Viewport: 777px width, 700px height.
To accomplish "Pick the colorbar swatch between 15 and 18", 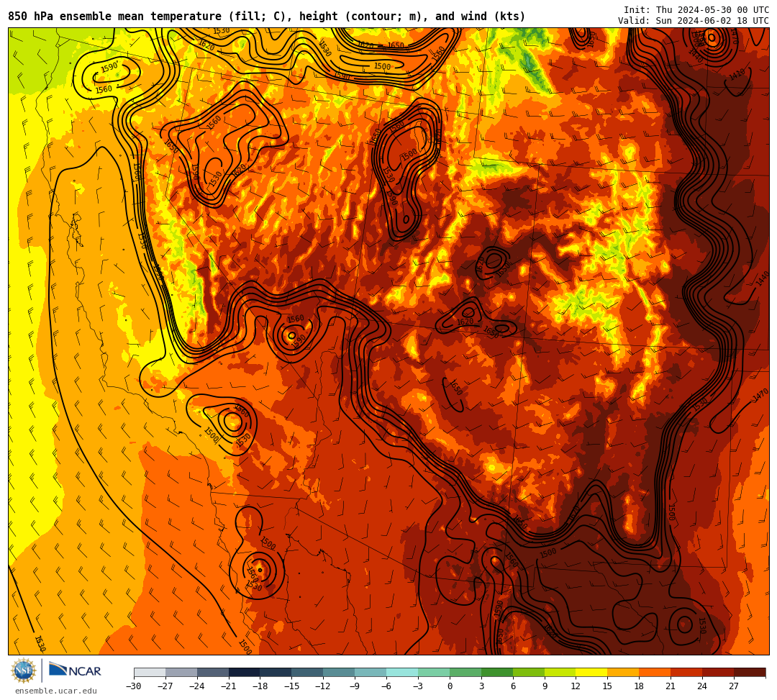I will tap(623, 672).
